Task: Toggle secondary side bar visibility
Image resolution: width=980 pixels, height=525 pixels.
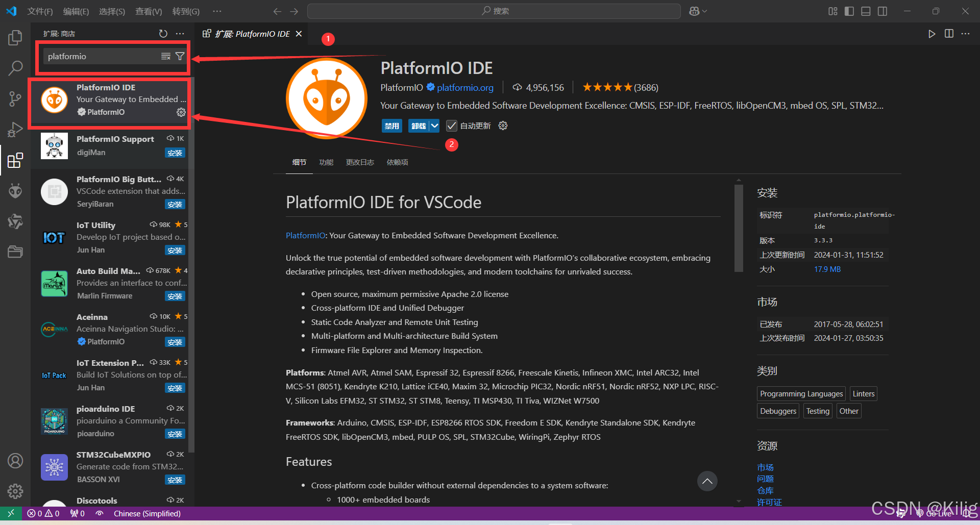Action: click(x=883, y=11)
